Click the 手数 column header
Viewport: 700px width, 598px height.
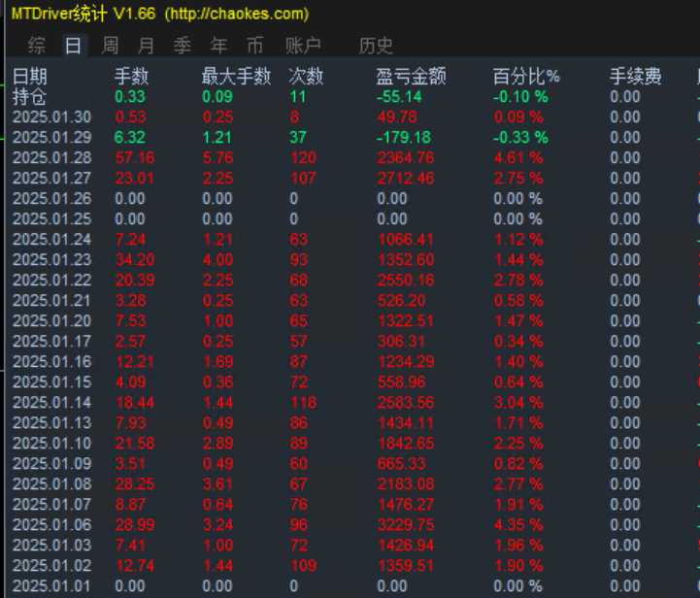tap(131, 77)
